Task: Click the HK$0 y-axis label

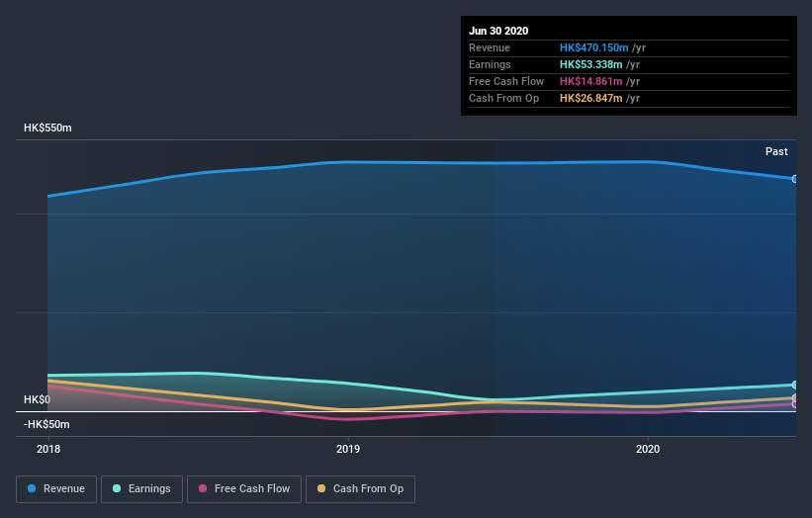Action: 37,399
